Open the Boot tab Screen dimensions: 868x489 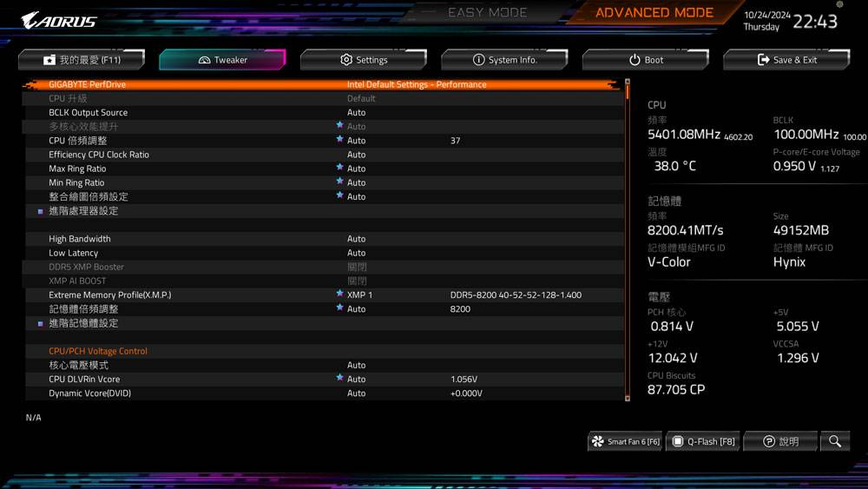point(646,60)
